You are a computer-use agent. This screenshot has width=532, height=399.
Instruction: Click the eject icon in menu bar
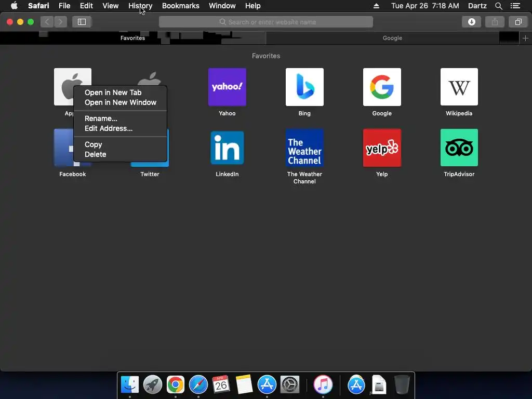(x=376, y=6)
